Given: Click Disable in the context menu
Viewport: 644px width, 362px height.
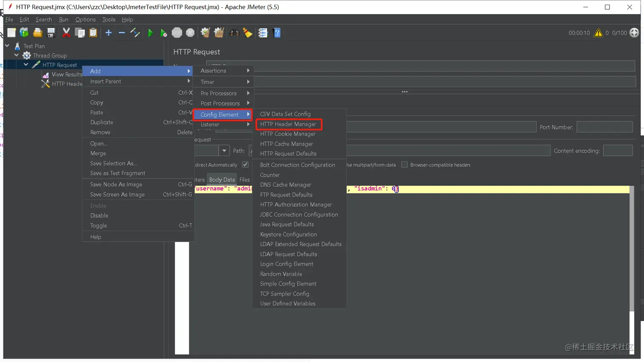Looking at the screenshot, I should click(x=138, y=216).
